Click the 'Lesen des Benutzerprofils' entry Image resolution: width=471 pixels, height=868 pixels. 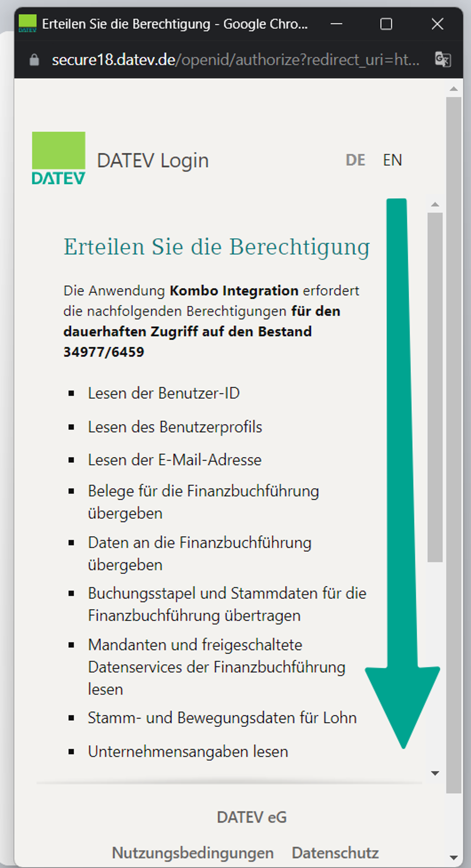coord(175,427)
